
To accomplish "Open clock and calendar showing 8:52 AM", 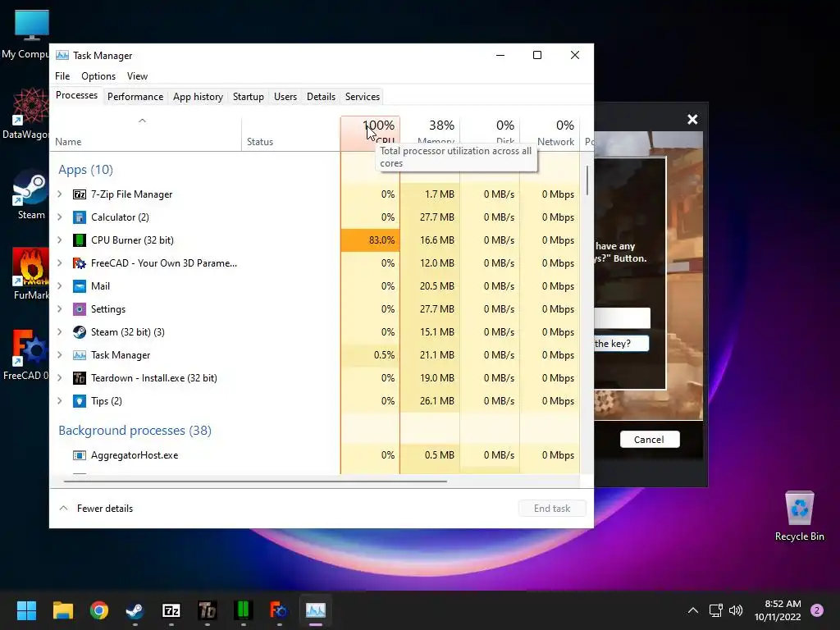I will (x=778, y=610).
